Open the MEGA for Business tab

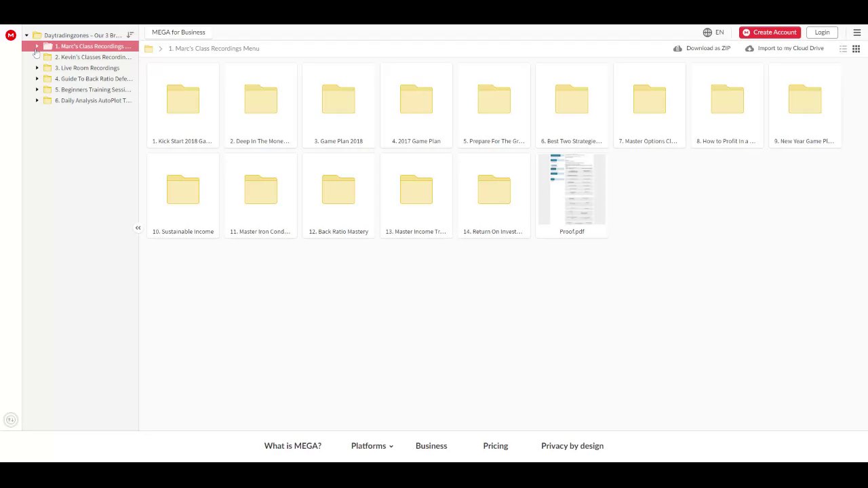pyautogui.click(x=178, y=33)
